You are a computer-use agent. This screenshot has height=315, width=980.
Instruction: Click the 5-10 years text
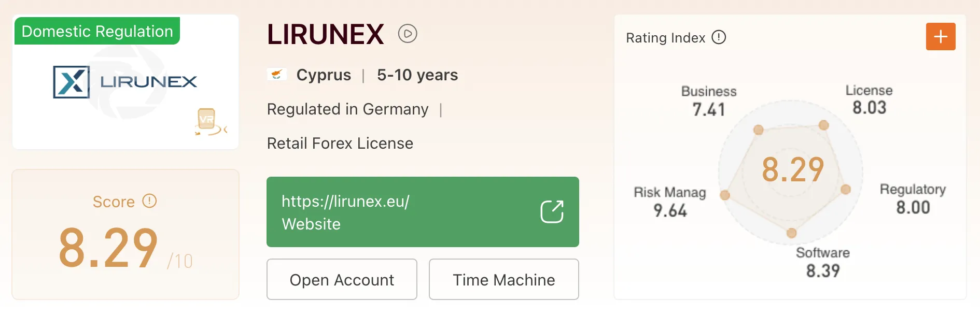pyautogui.click(x=417, y=75)
